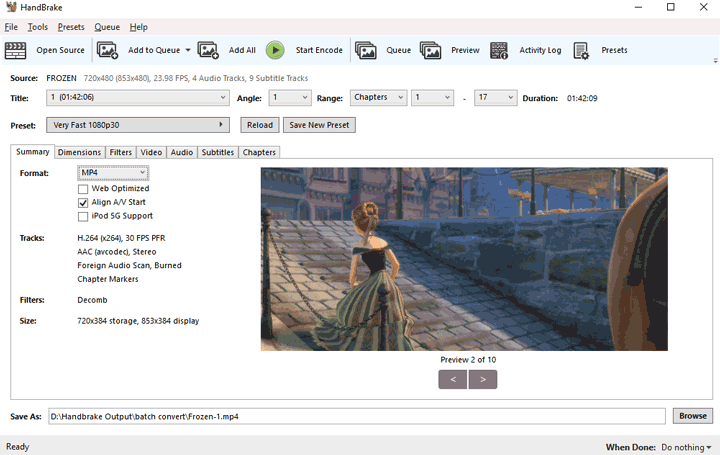The height and width of the screenshot is (455, 720).
Task: Click the Save As file path field
Action: point(355,416)
